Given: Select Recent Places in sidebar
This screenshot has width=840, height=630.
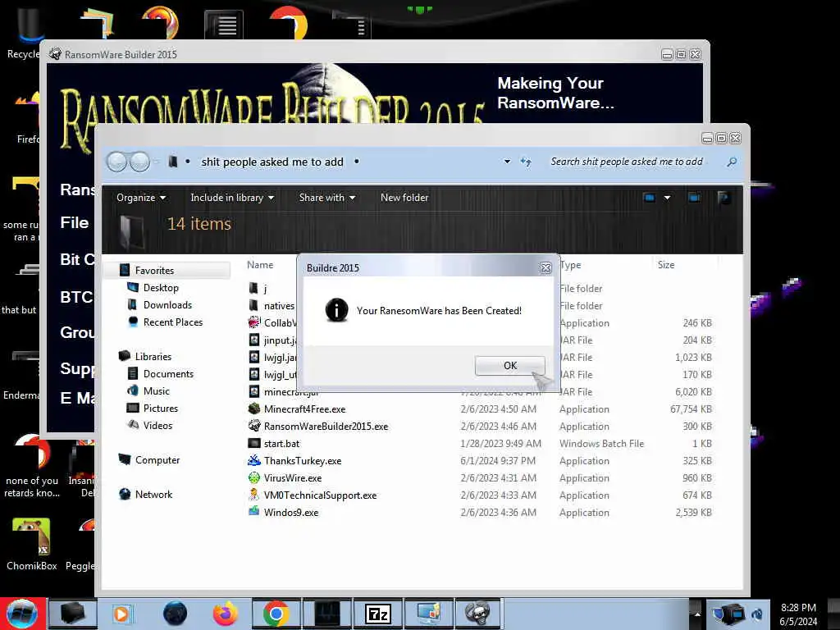Looking at the screenshot, I should [x=172, y=322].
